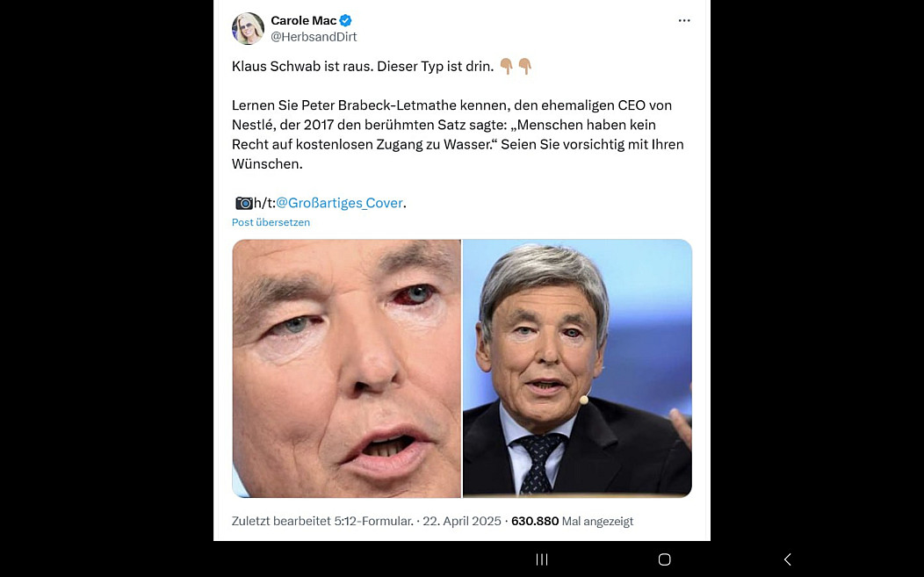Click the 22. April 2025 date
924x577 pixels.
point(461,521)
